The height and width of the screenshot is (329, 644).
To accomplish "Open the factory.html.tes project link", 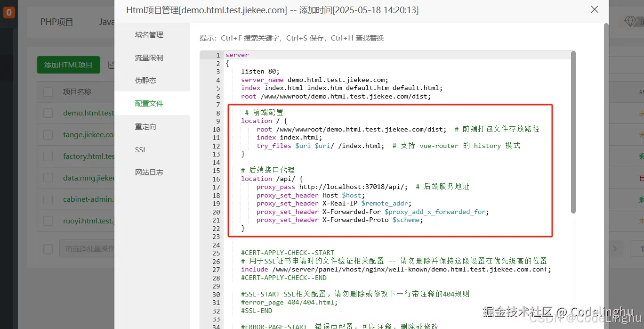I will click(x=89, y=156).
